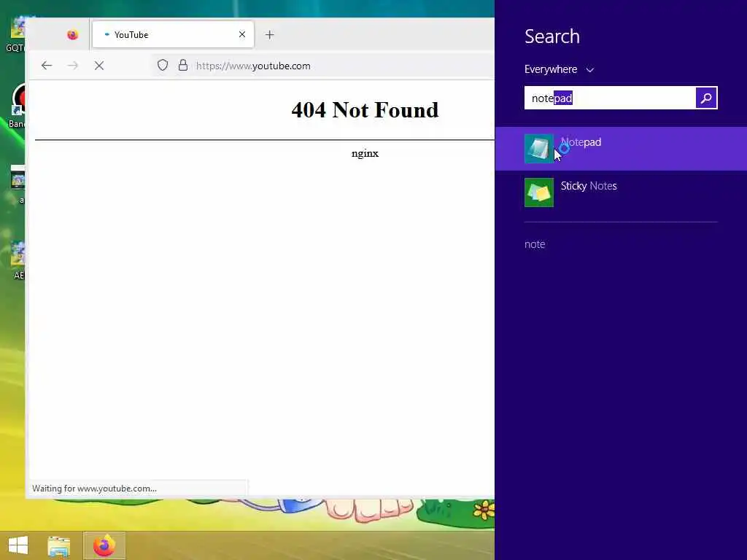Open Sticky Notes app icon
Screen dimensions: 747x560
point(539,192)
